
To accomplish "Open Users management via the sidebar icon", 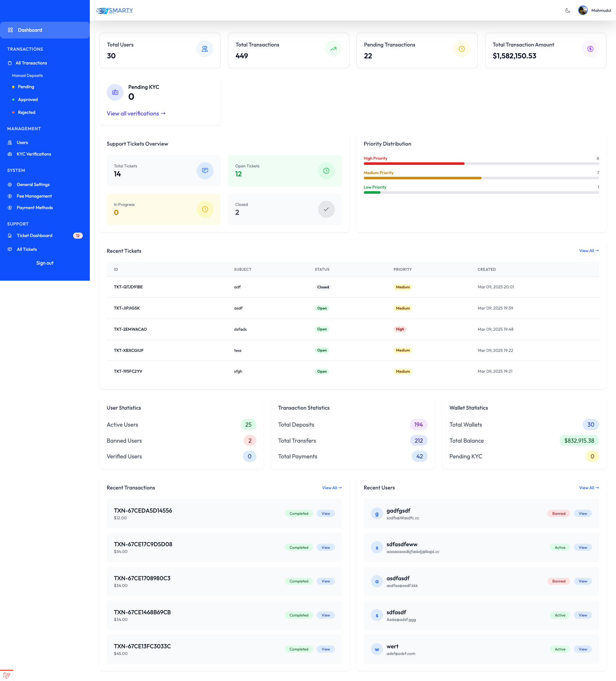I will [10, 142].
